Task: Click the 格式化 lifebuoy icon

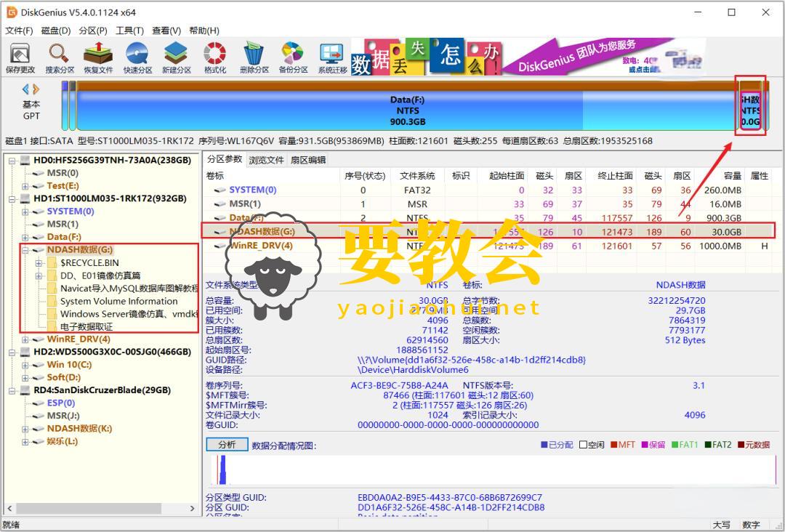Action: [x=215, y=57]
